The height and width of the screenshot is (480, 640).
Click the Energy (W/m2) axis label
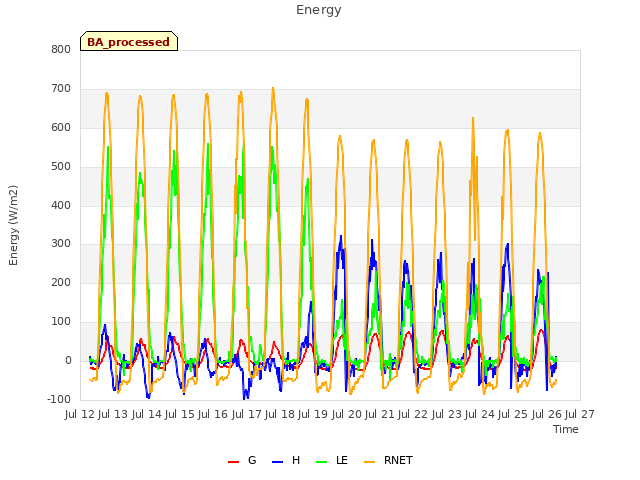13,225
